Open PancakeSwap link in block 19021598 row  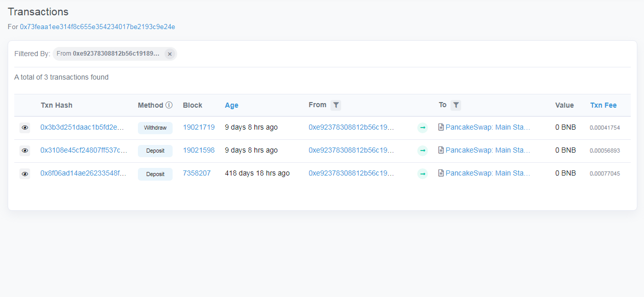488,150
